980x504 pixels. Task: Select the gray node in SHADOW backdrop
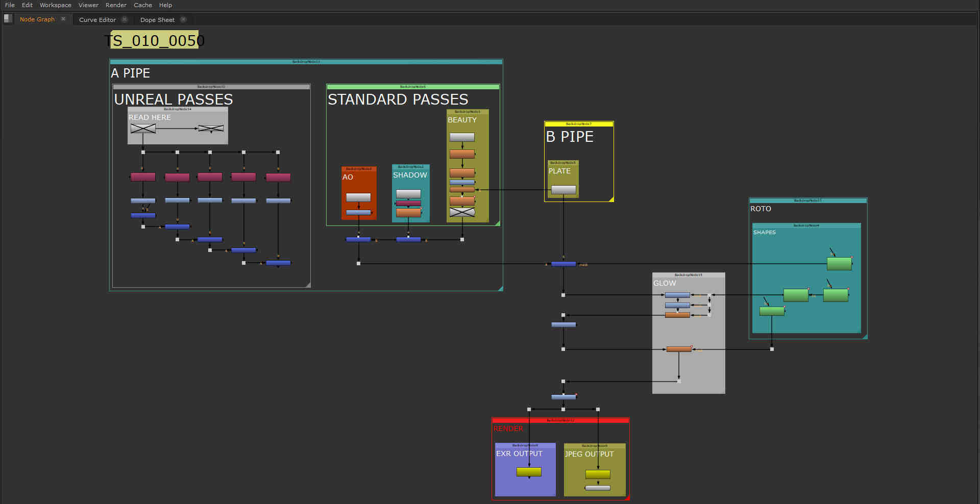[x=408, y=194]
